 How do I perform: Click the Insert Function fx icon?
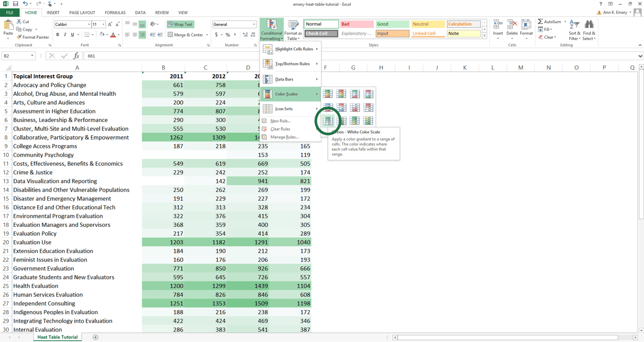point(76,56)
